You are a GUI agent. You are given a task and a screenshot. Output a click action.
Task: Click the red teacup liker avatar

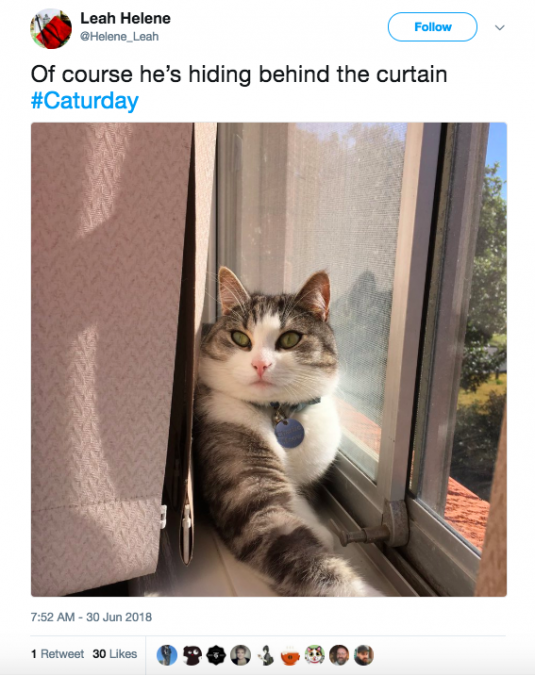tap(290, 655)
